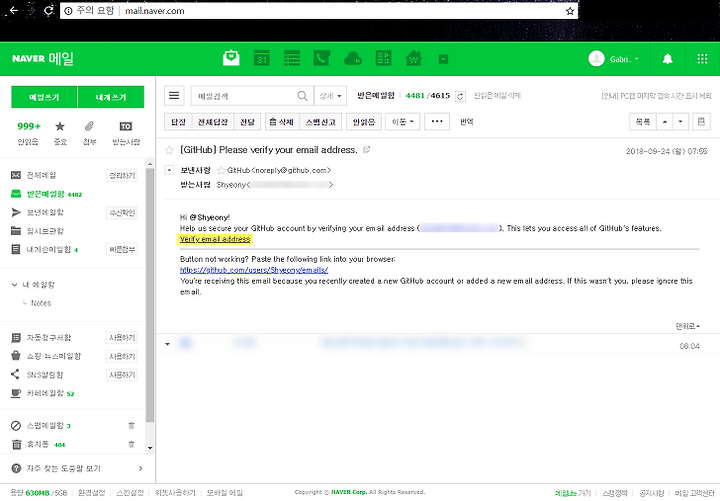Click the 전달 forward button
The image size is (720, 501).
[x=248, y=122]
